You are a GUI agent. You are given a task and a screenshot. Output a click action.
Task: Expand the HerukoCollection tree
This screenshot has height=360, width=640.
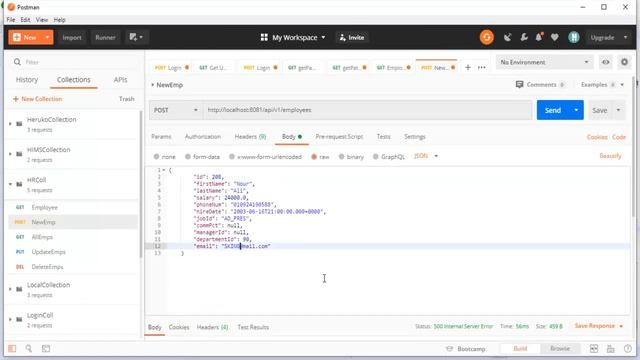[x=10, y=124]
